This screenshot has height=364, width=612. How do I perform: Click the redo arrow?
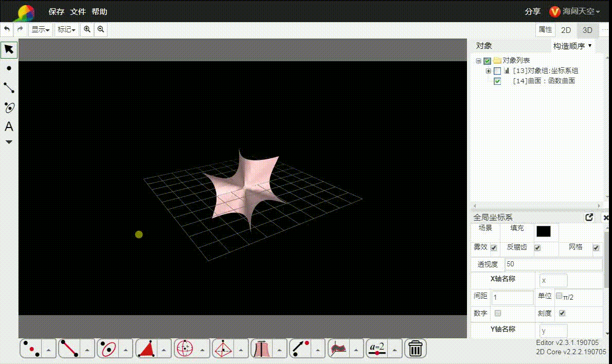(20, 29)
